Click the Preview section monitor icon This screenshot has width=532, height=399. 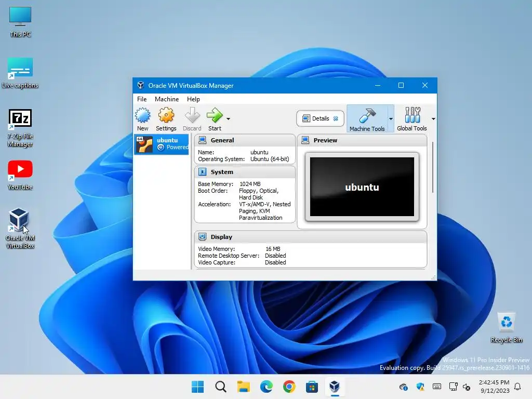pos(305,140)
